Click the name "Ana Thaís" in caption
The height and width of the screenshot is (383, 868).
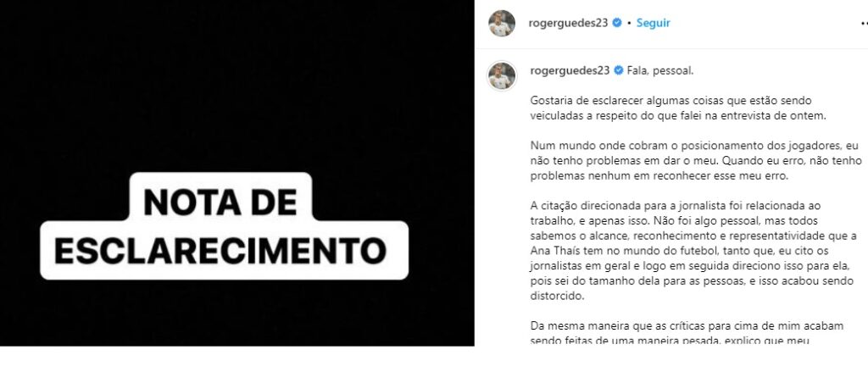tap(551, 251)
